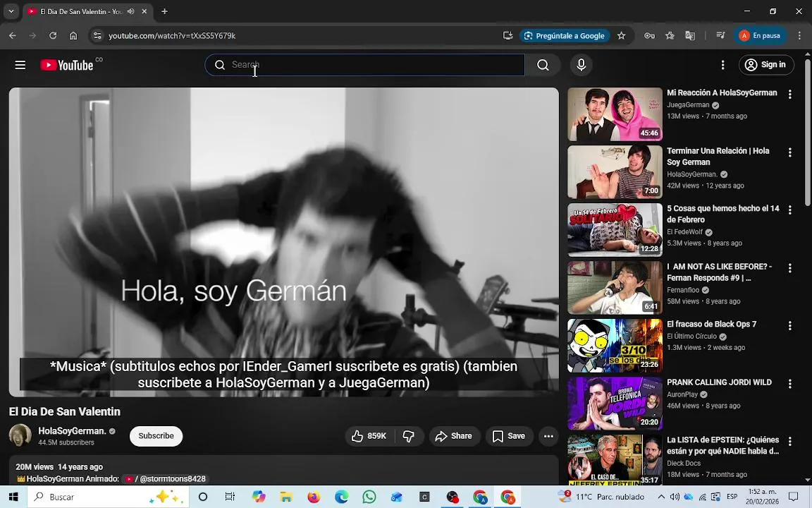Screen dimensions: 812x508
Task: Click the JuegaGerman channel name
Action: tap(688, 104)
